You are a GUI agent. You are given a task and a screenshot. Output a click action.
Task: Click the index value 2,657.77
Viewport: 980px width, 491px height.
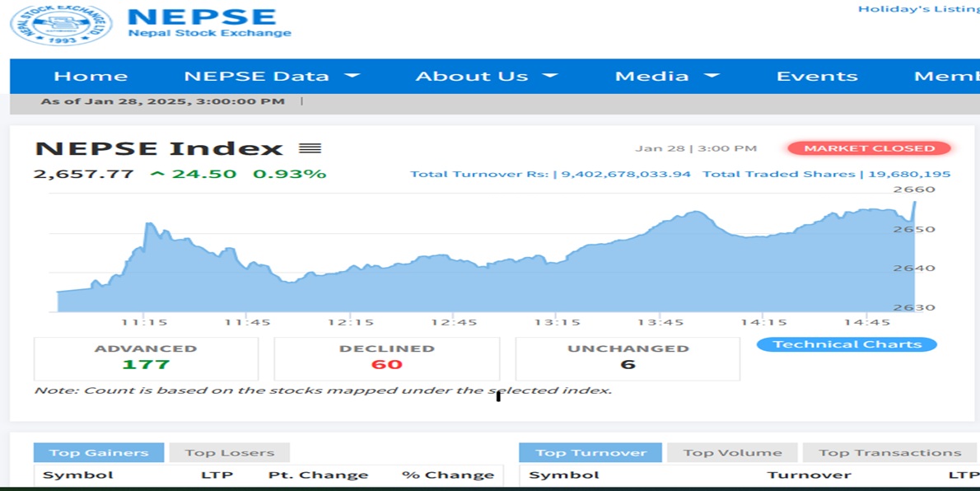click(84, 174)
